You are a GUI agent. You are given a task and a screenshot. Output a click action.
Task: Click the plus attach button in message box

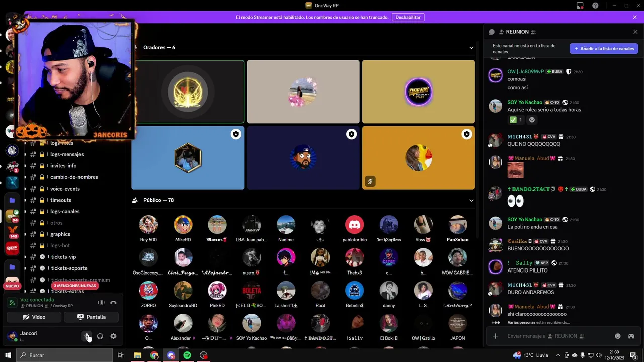(x=496, y=336)
